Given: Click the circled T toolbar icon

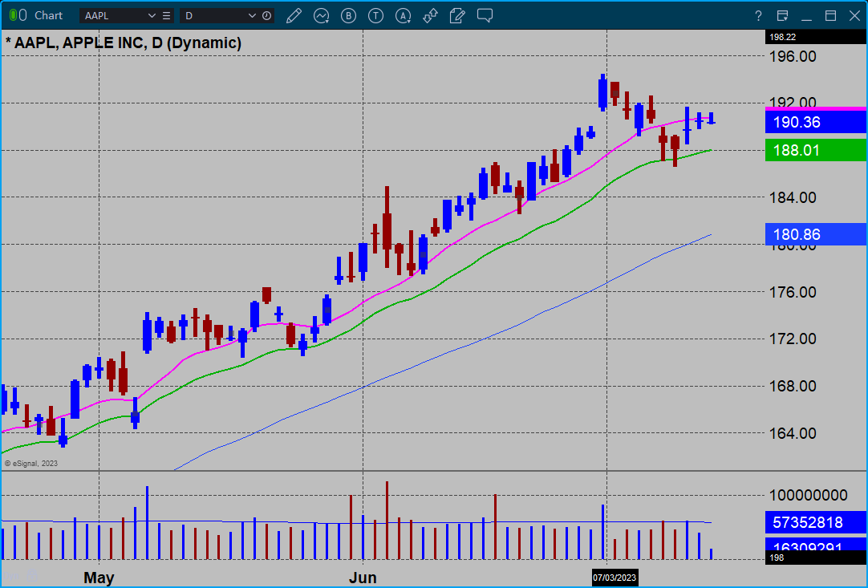Looking at the screenshot, I should point(376,15).
